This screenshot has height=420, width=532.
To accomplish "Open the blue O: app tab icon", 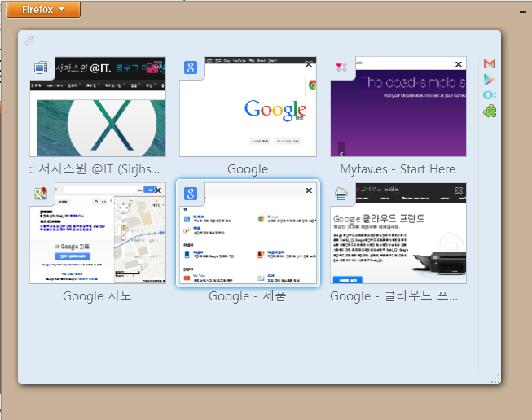I will (x=490, y=95).
